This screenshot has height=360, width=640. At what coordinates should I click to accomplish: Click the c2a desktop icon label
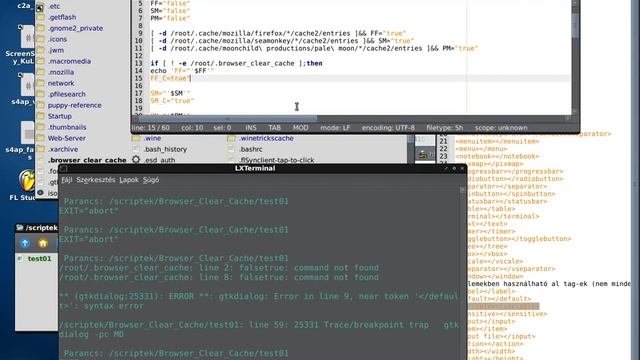(24, 6)
